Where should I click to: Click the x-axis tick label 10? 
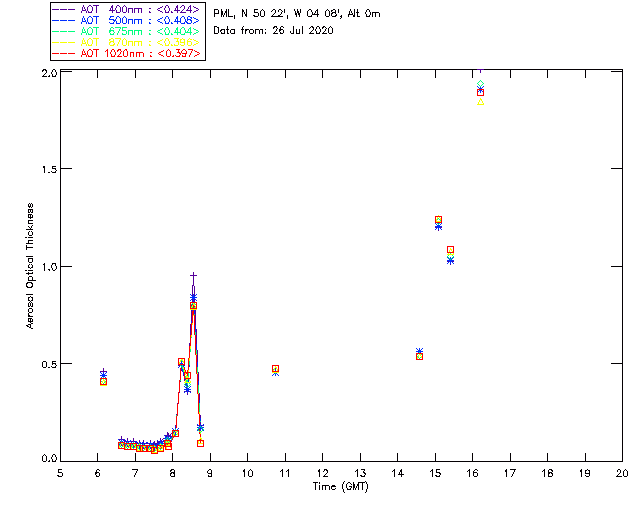(247, 473)
